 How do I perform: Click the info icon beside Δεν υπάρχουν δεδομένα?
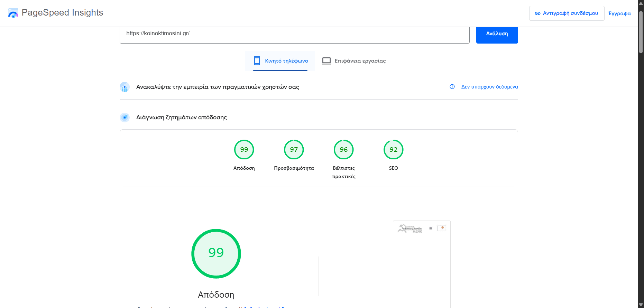pos(452,87)
